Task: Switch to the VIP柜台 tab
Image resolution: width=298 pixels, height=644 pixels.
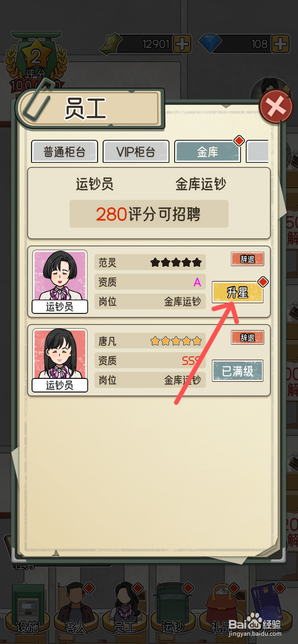Action: [x=136, y=152]
